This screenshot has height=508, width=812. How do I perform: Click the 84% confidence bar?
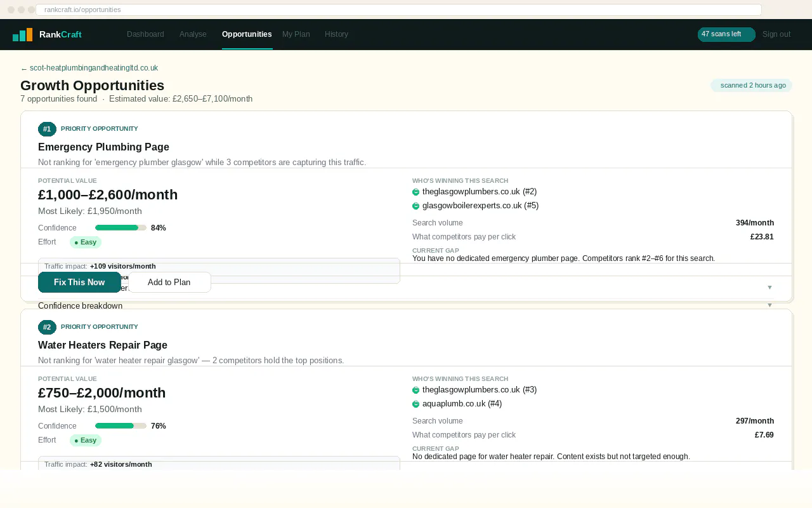coord(121,228)
